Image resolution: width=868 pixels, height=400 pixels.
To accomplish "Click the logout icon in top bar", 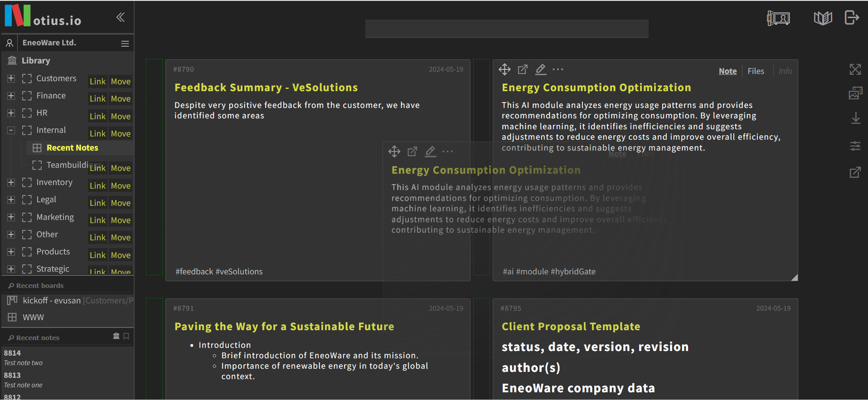I will click(x=852, y=18).
